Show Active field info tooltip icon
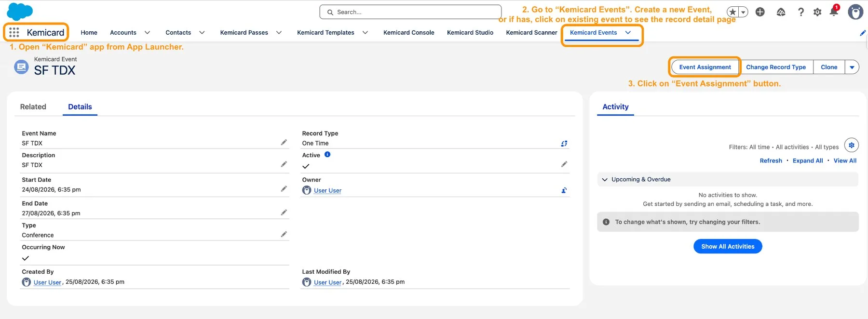 (x=327, y=155)
